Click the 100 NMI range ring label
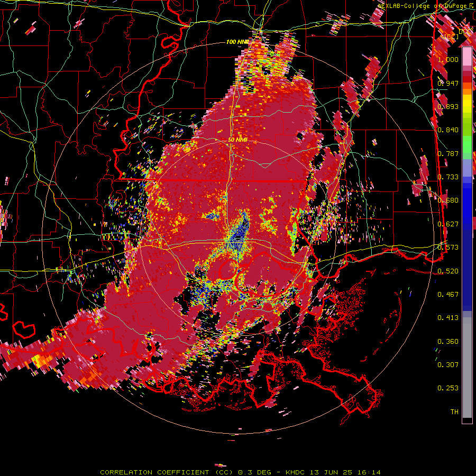Viewport: 476px width, 476px height. [237, 42]
